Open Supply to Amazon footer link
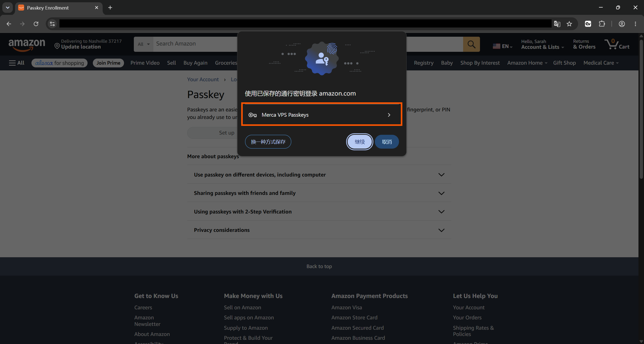The width and height of the screenshot is (644, 344). click(246, 328)
